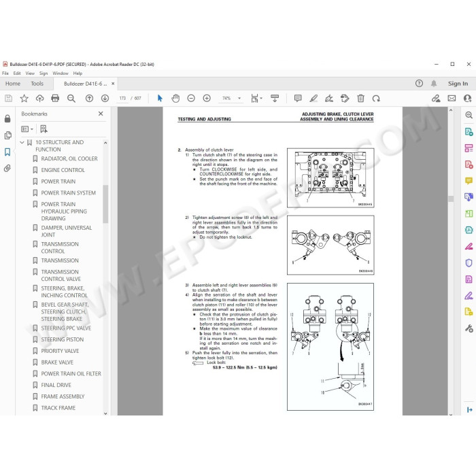Viewport: 476px width, 476px height.
Task: Open DAMPER, UNIVERSAL JOINT bookmark
Action: pyautogui.click(x=66, y=231)
